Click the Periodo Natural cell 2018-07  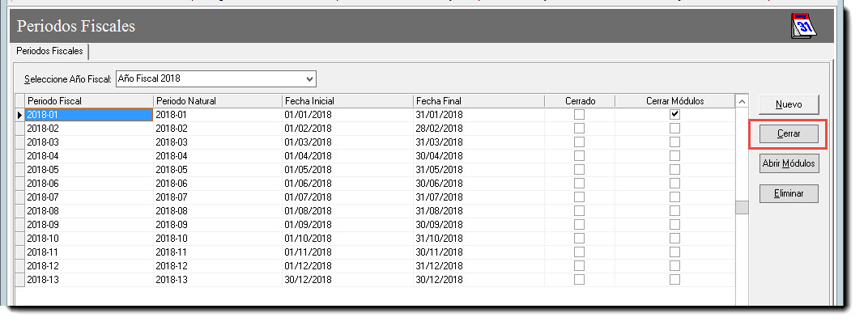pos(218,197)
